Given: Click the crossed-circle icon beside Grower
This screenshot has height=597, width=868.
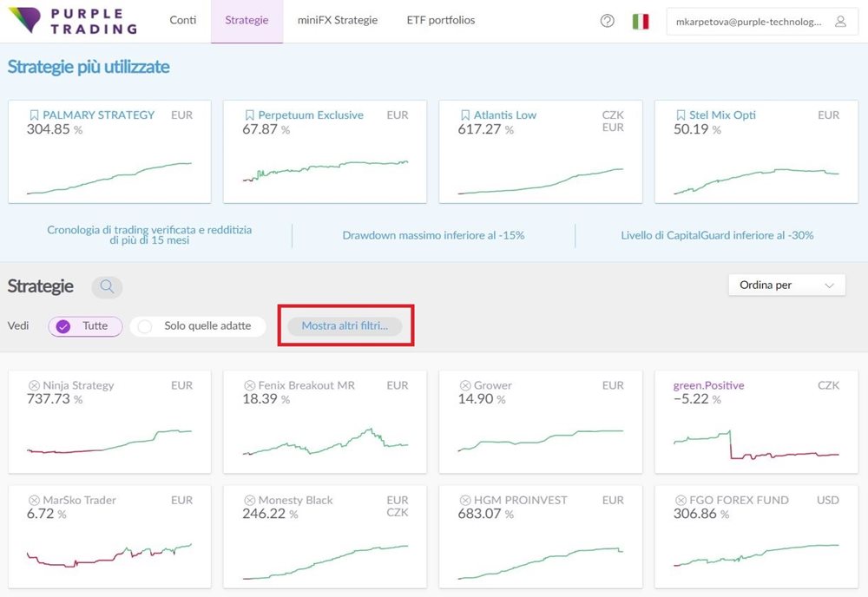Looking at the screenshot, I should [x=465, y=385].
